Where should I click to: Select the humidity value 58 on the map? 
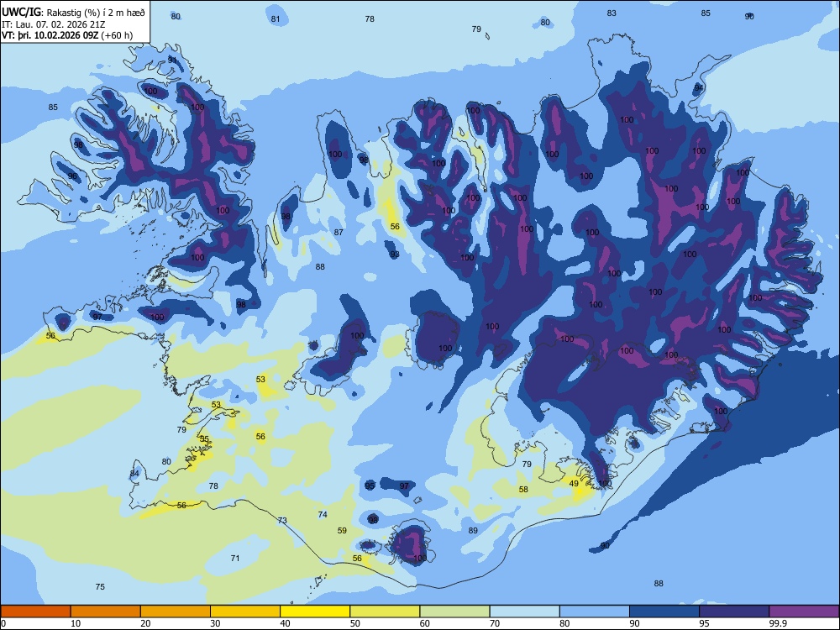click(523, 489)
